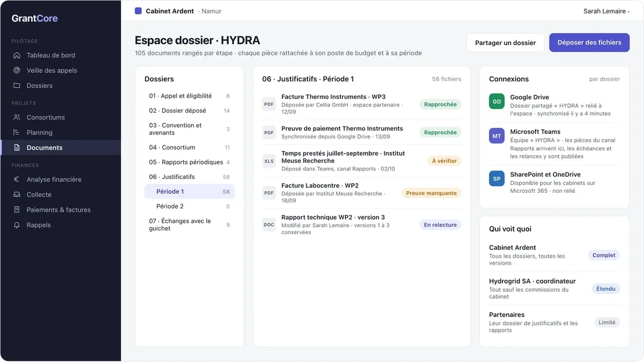Click PDF icon of Facture Thermo Instruments
Viewport: 644px width, 362px height.
coord(269,104)
